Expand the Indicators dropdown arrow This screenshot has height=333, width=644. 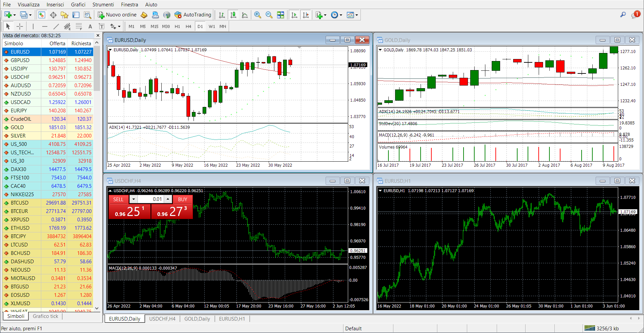click(325, 15)
